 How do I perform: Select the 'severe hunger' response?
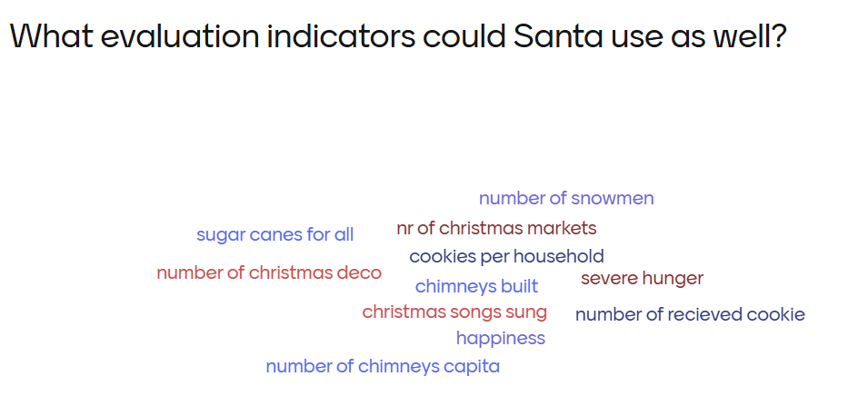pyautogui.click(x=642, y=278)
